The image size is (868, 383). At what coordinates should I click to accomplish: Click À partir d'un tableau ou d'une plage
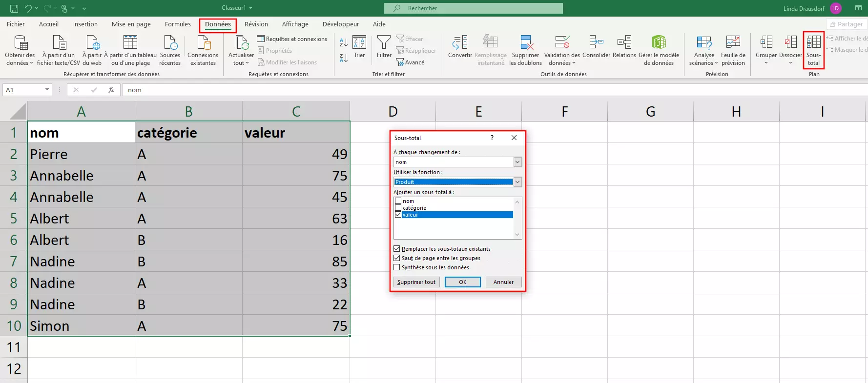pyautogui.click(x=130, y=50)
